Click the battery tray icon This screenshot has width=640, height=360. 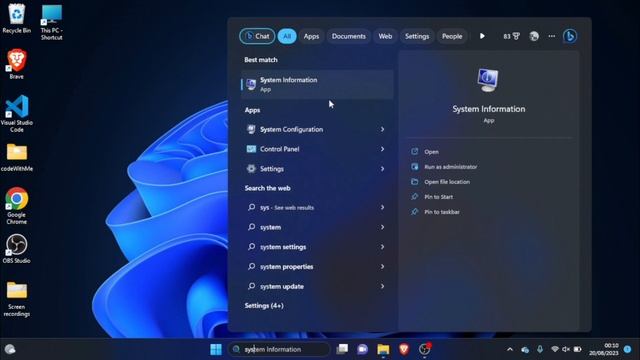point(578,349)
